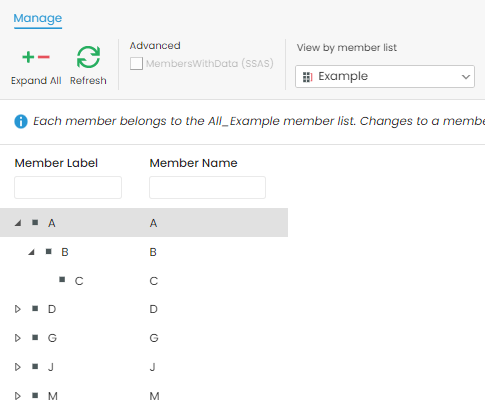Viewport: 485px width, 410px height.
Task: Click the square icon beside member D
Action: point(35,309)
